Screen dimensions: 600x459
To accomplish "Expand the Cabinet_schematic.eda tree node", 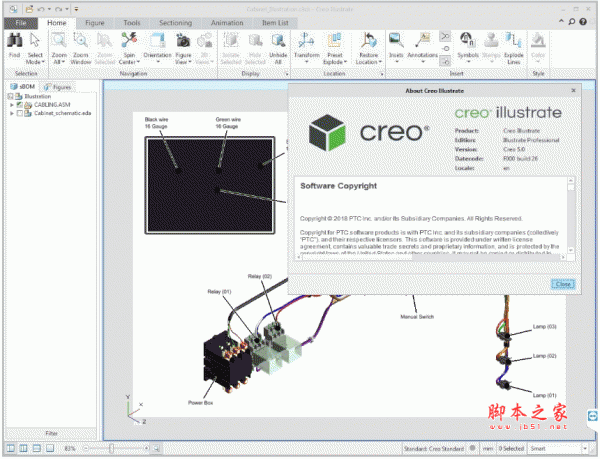I will point(12,113).
